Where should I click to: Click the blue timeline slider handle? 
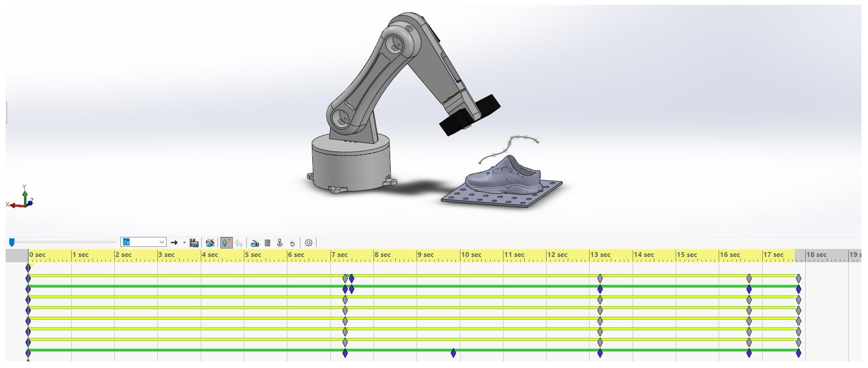[12, 242]
